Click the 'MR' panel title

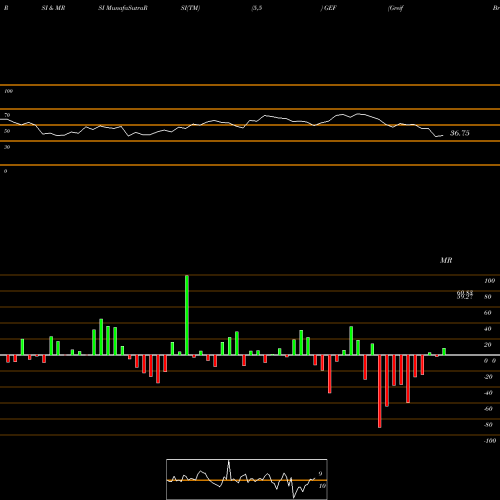[446, 260]
